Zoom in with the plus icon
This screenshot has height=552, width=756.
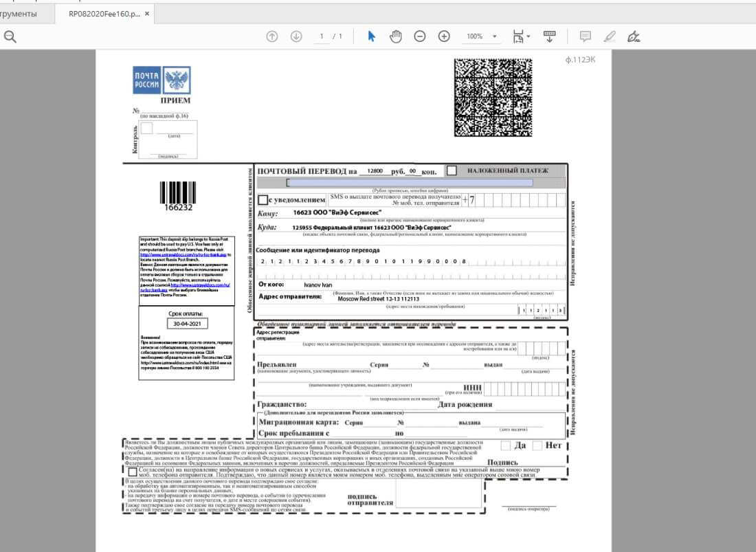(444, 36)
